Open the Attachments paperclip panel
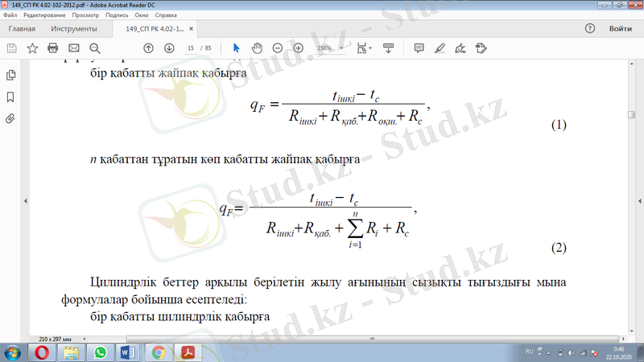Viewport: 644px width, 362px height. (10, 119)
